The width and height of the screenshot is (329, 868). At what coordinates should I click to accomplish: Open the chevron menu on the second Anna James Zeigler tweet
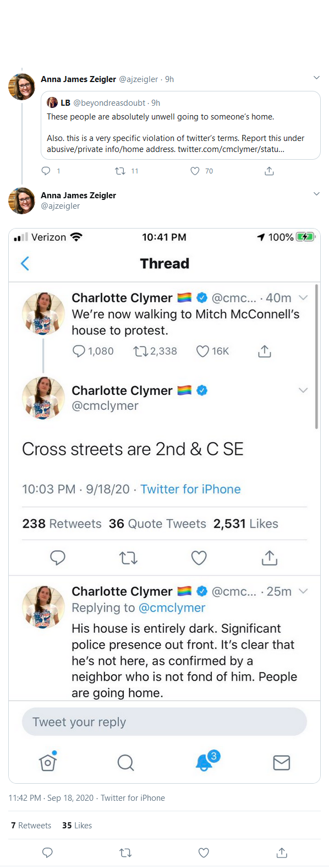(x=316, y=194)
